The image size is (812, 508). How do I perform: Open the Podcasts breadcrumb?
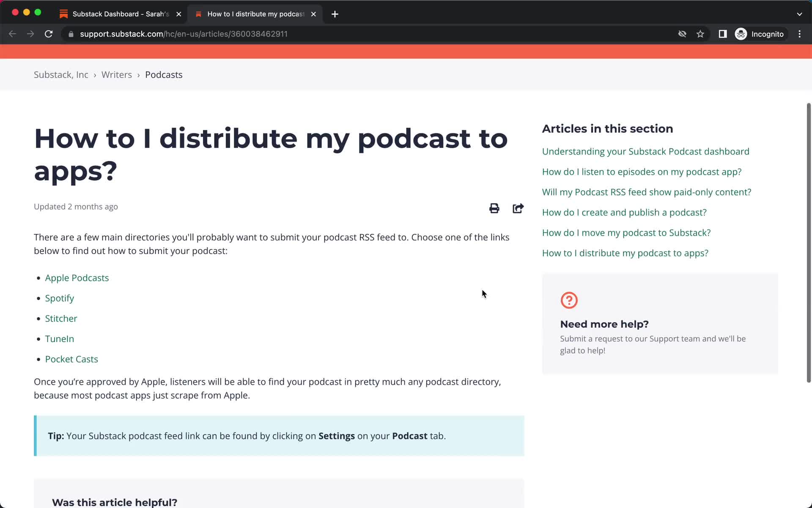[x=164, y=75]
